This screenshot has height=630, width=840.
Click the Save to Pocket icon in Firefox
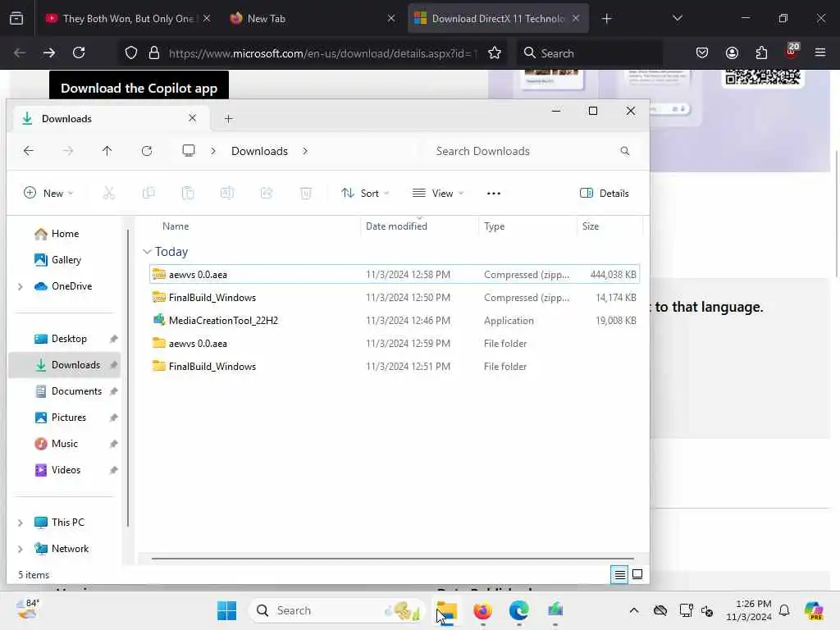pyautogui.click(x=702, y=52)
